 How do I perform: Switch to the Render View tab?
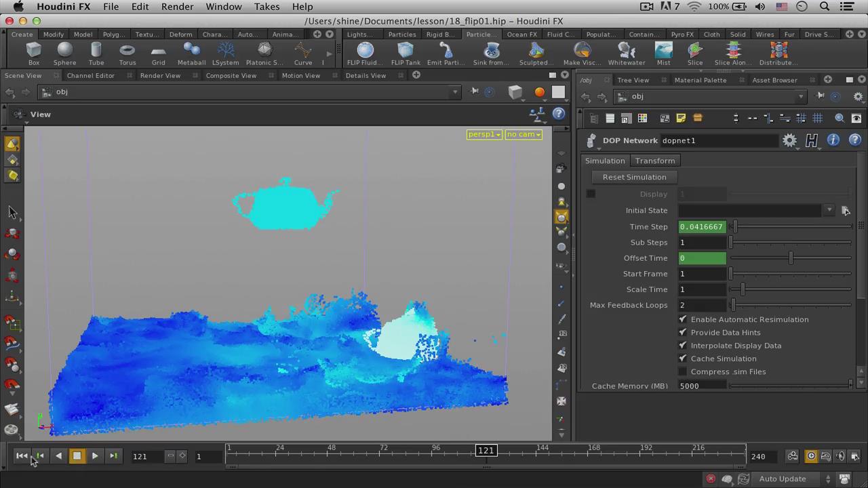(160, 75)
